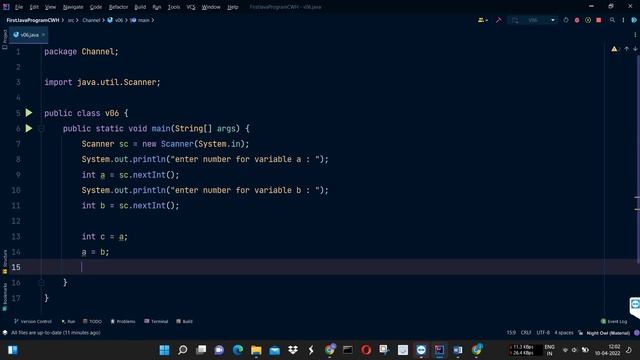
Task: Click the Build project hammer icon
Action: click(x=498, y=20)
